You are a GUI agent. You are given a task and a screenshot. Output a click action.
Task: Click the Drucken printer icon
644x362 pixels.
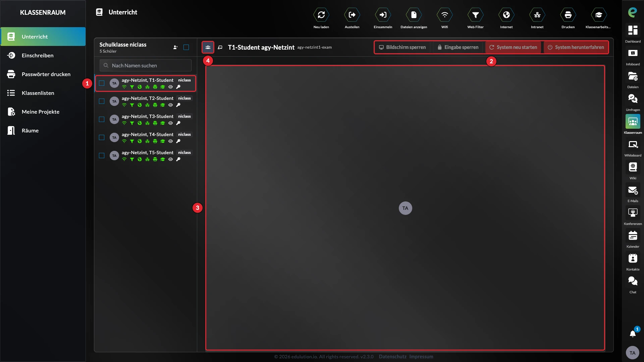tap(568, 15)
